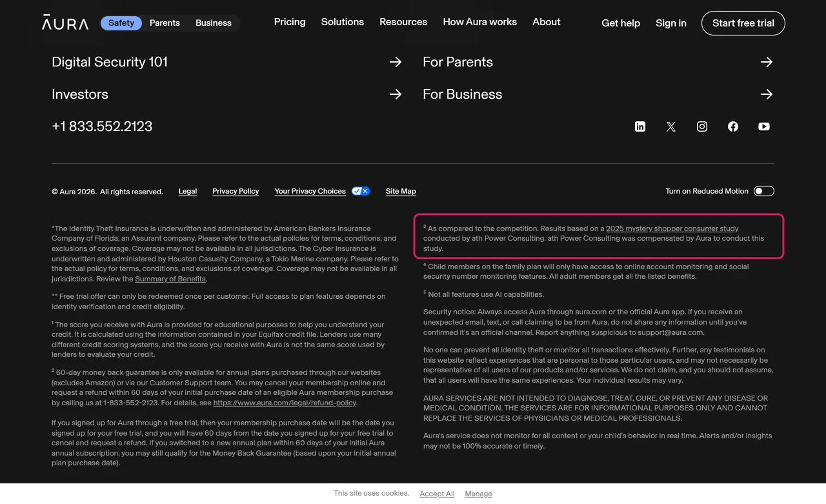Switch to the Business segment
Image resolution: width=826 pixels, height=504 pixels.
[214, 23]
